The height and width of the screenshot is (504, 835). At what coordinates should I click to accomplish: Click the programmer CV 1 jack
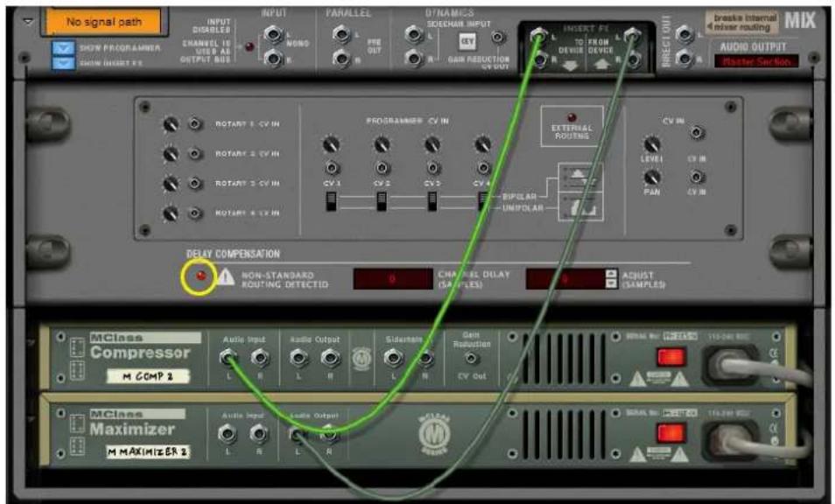[x=331, y=168]
